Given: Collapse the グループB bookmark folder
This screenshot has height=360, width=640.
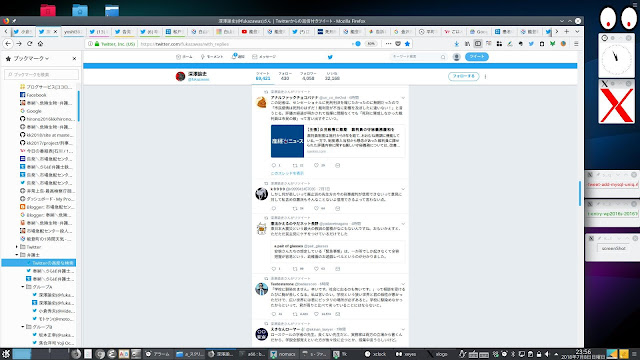Looking at the screenshot, I should pyautogui.click(x=23, y=327).
